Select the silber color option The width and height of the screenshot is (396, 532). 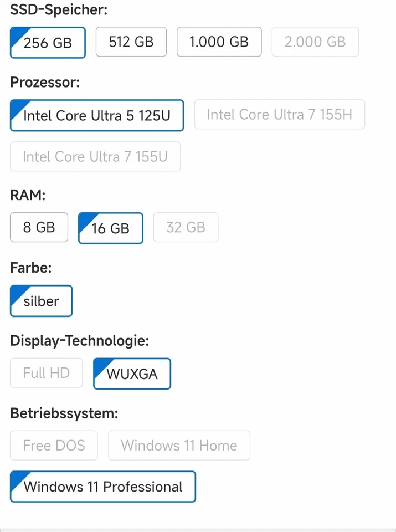click(x=41, y=301)
